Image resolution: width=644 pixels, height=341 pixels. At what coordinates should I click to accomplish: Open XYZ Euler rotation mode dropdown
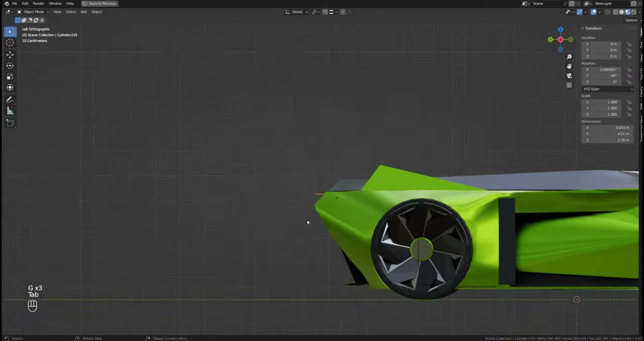(608, 89)
